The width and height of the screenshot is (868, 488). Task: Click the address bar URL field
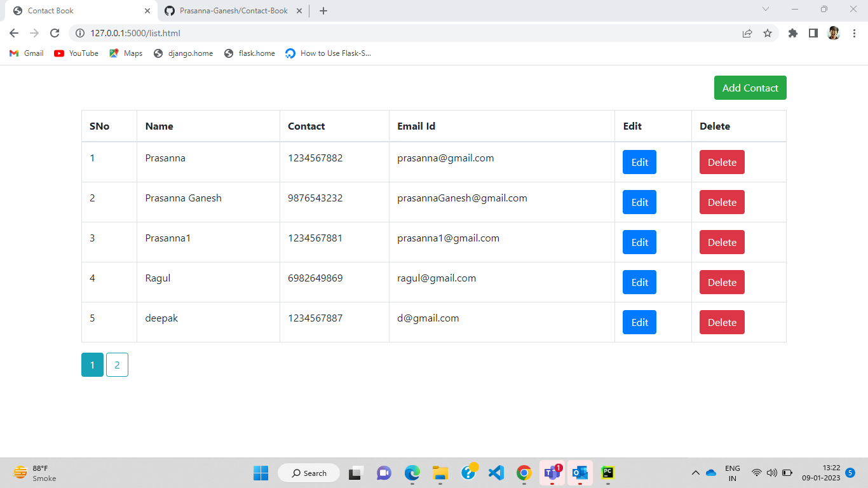pyautogui.click(x=407, y=33)
